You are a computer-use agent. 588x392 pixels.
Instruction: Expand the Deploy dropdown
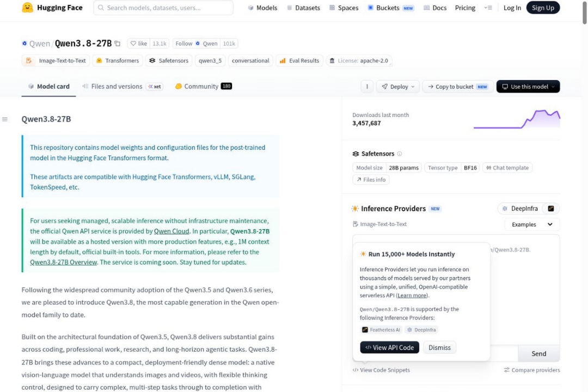coord(398,87)
